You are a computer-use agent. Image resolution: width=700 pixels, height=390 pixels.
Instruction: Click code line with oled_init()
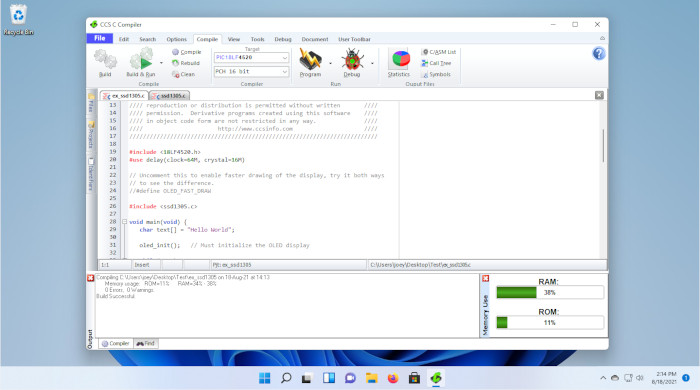(x=224, y=245)
